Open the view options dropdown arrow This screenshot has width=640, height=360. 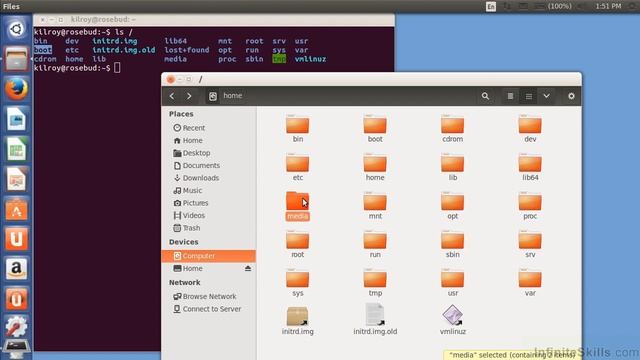pyautogui.click(x=547, y=96)
